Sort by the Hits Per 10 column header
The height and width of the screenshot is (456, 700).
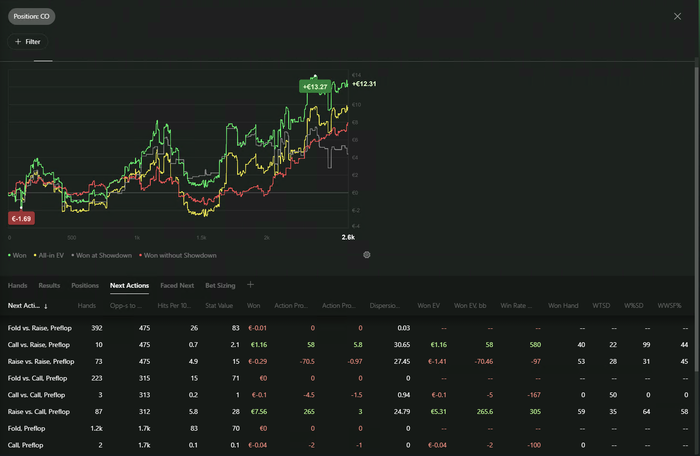point(174,305)
